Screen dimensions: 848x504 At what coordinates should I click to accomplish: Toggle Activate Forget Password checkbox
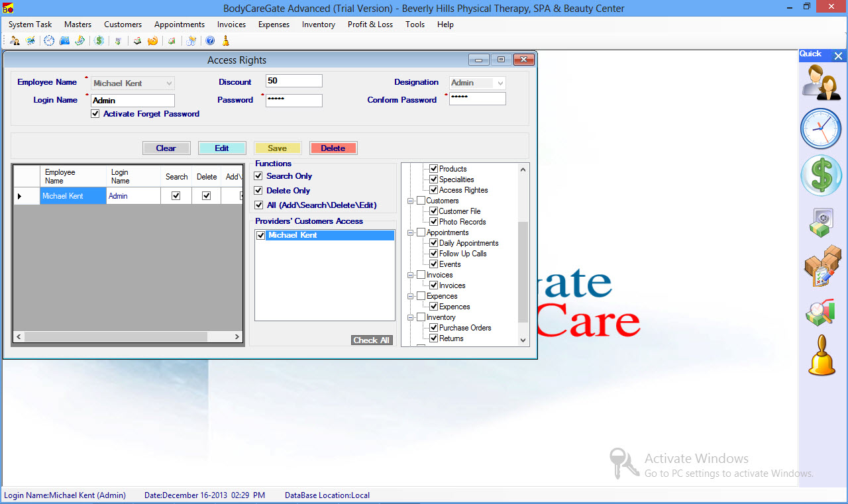click(x=95, y=114)
